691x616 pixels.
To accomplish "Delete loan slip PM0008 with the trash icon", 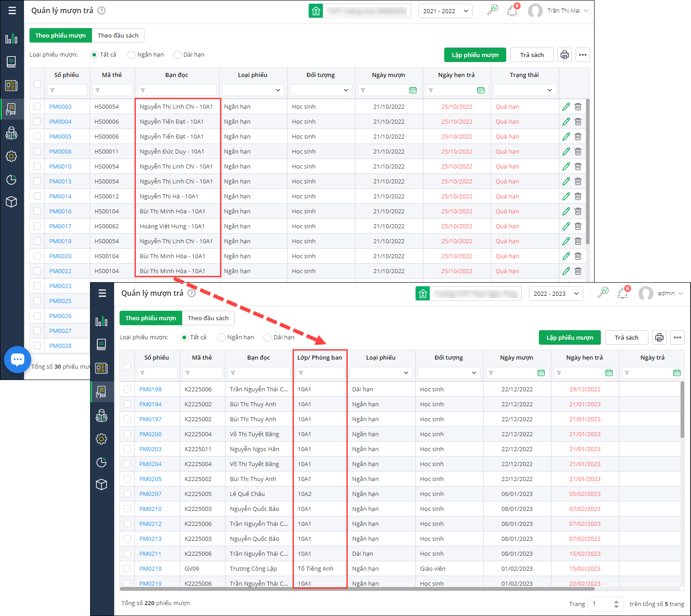I will 578,151.
